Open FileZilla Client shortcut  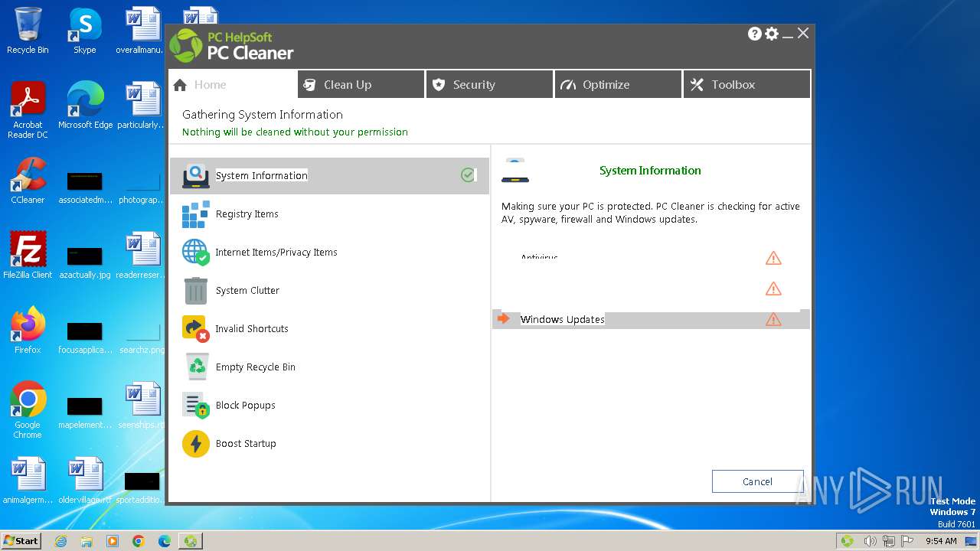(x=28, y=256)
